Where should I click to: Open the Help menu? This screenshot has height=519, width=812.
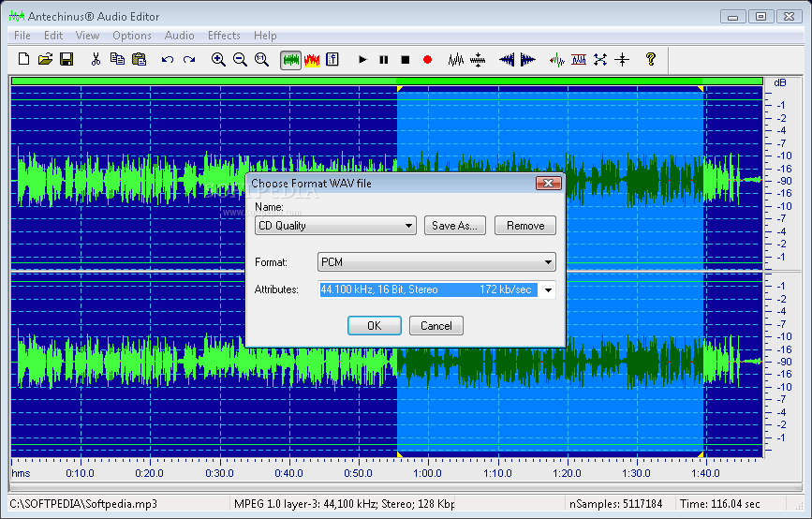click(x=265, y=36)
